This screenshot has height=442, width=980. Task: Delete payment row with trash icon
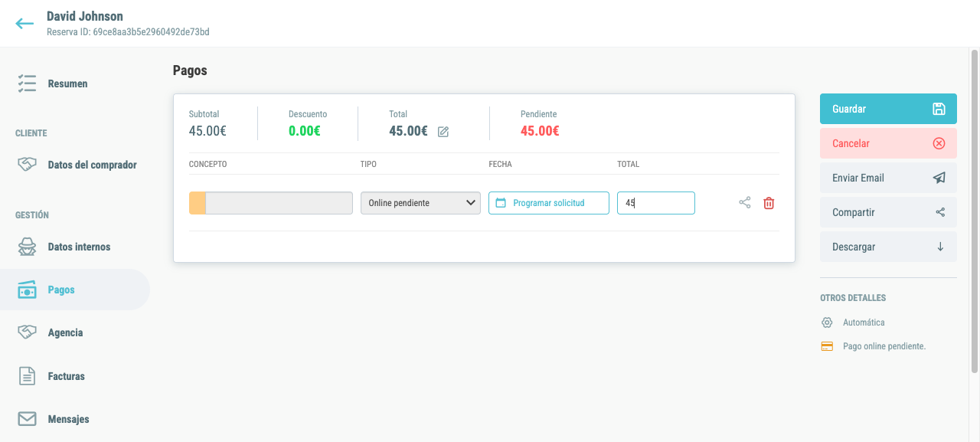(769, 203)
